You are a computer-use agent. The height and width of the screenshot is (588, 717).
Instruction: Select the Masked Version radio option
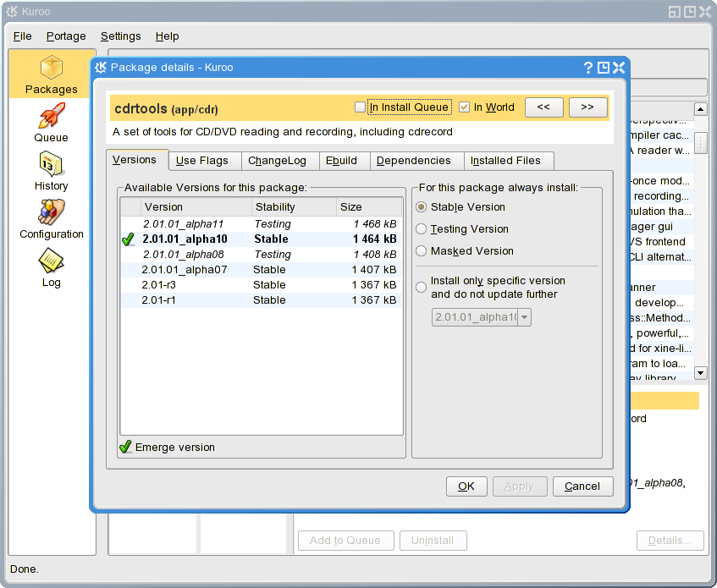click(422, 250)
